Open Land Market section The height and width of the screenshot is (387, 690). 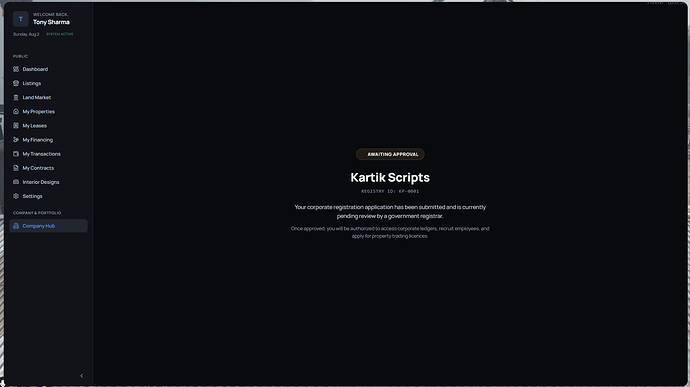point(48,97)
